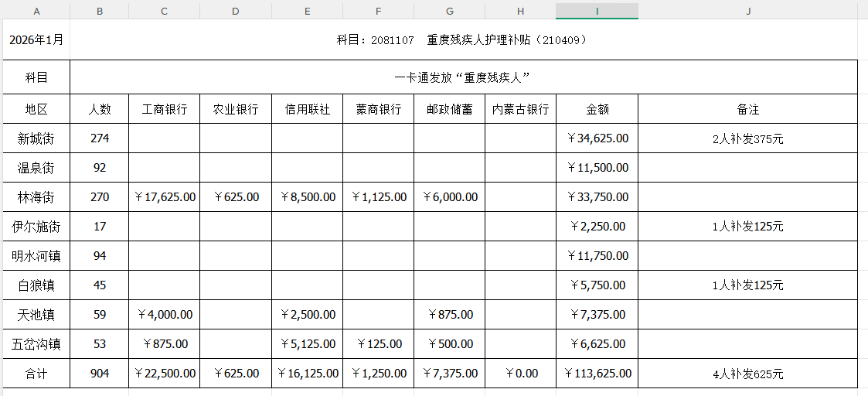Select 温泉街 amount ￥11,500.00 cell
Image resolution: width=868 pixels, height=396 pixels.
pyautogui.click(x=597, y=168)
